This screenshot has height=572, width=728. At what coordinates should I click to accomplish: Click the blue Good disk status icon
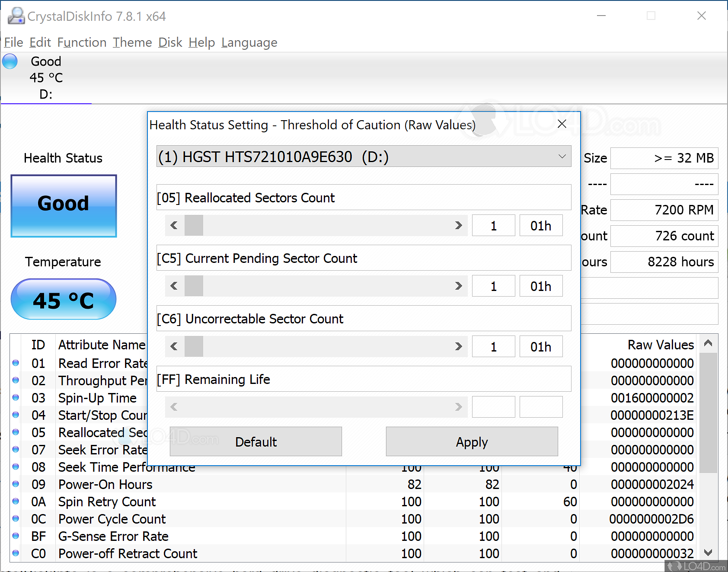pos(10,61)
